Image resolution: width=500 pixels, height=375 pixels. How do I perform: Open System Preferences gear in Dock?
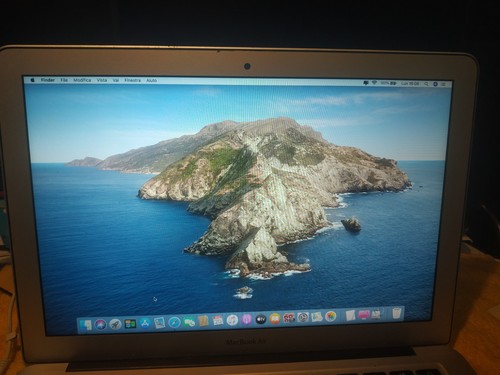pyautogui.click(x=303, y=317)
